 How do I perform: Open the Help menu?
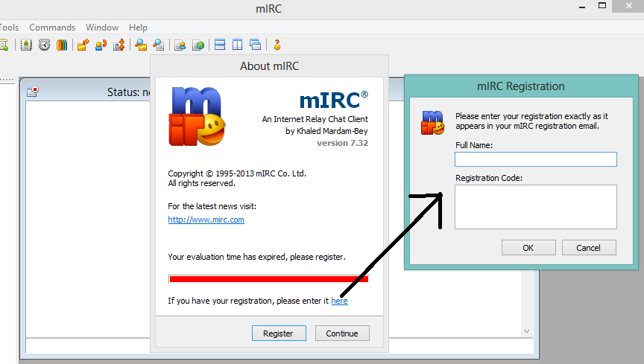coord(138,28)
